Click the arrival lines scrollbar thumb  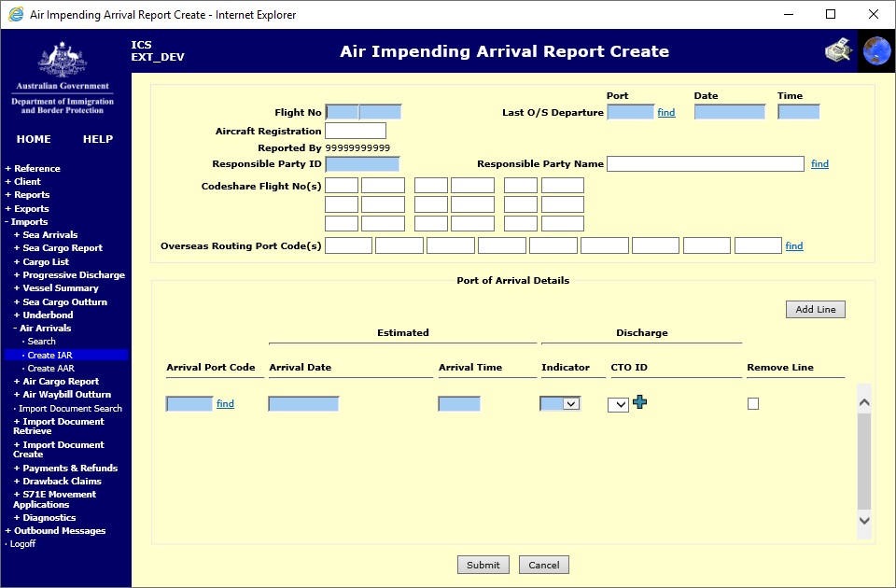(x=864, y=460)
